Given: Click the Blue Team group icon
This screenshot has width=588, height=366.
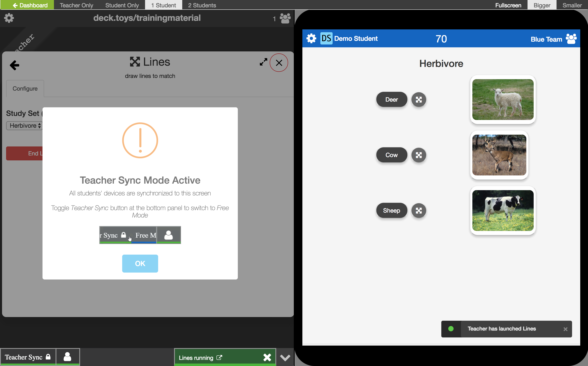Looking at the screenshot, I should [x=571, y=39].
